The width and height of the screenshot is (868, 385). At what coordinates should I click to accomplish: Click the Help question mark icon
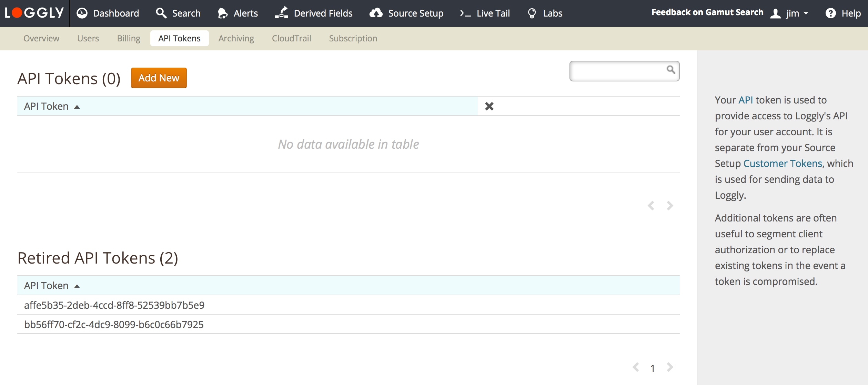pos(830,13)
